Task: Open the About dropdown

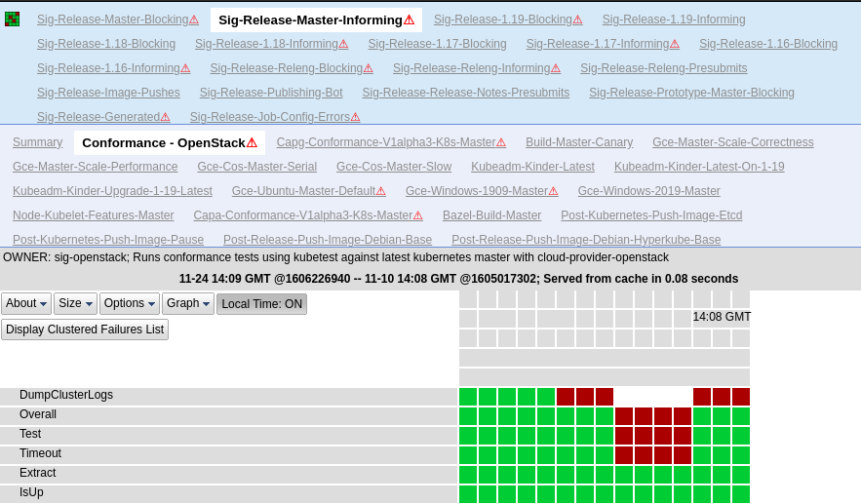Action: 26,303
